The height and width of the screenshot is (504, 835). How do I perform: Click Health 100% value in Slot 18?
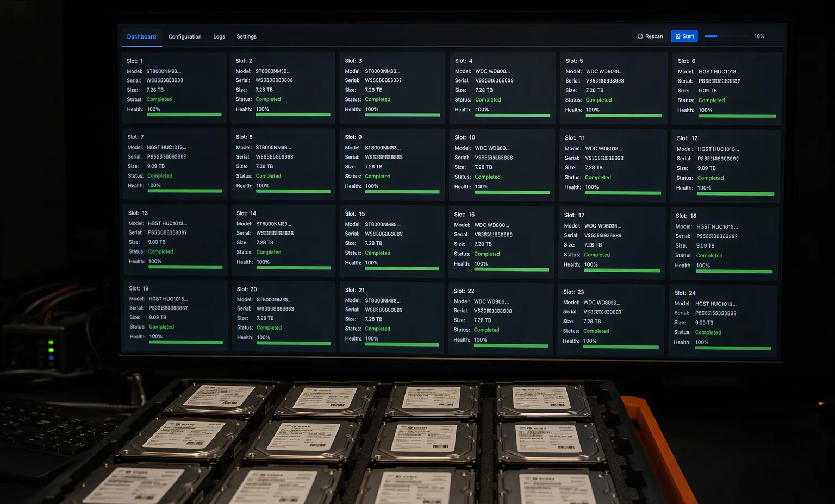click(703, 266)
